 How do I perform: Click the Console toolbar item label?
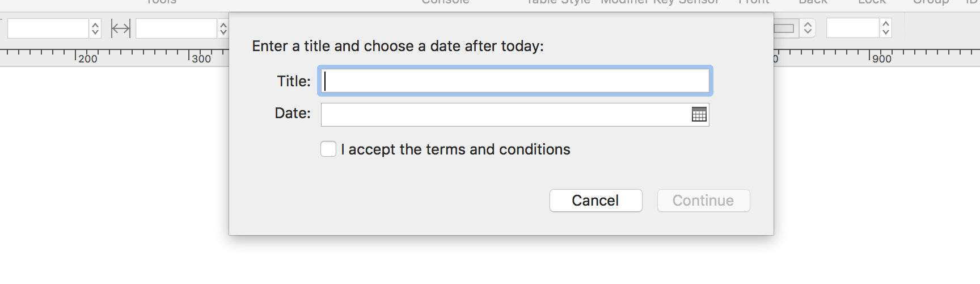click(x=445, y=2)
